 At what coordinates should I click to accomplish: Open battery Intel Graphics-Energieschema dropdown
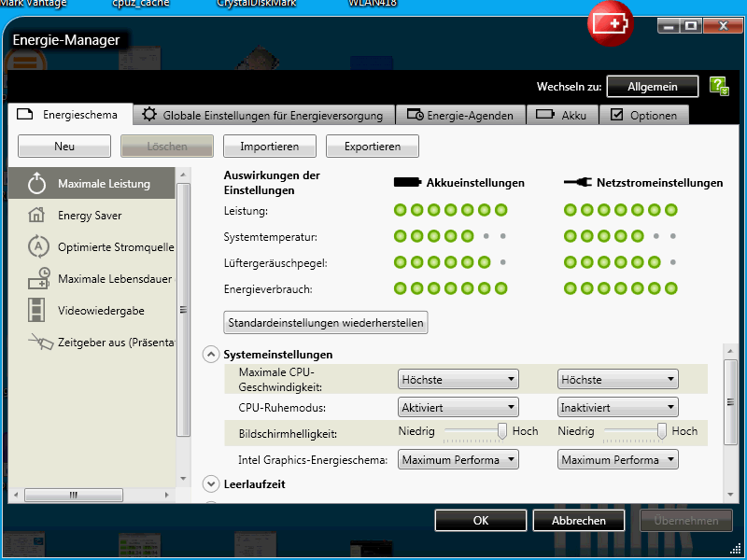click(x=458, y=460)
